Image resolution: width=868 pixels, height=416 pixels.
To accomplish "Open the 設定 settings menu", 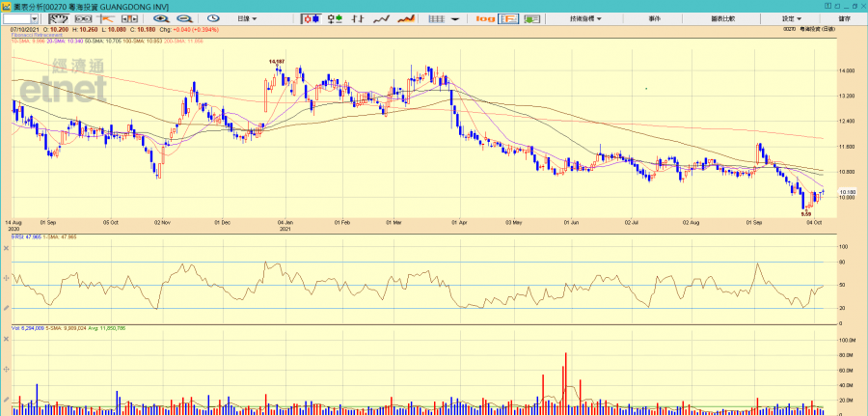I will pyautogui.click(x=791, y=18).
